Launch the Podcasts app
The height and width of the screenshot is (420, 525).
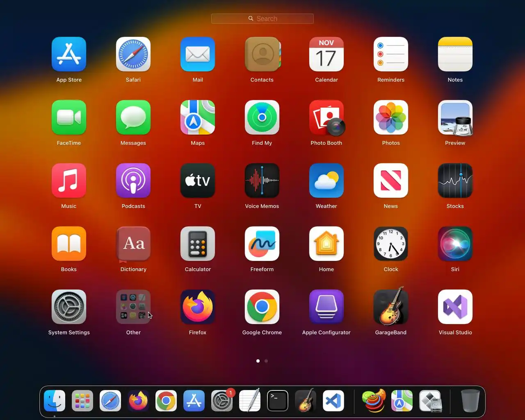click(133, 180)
